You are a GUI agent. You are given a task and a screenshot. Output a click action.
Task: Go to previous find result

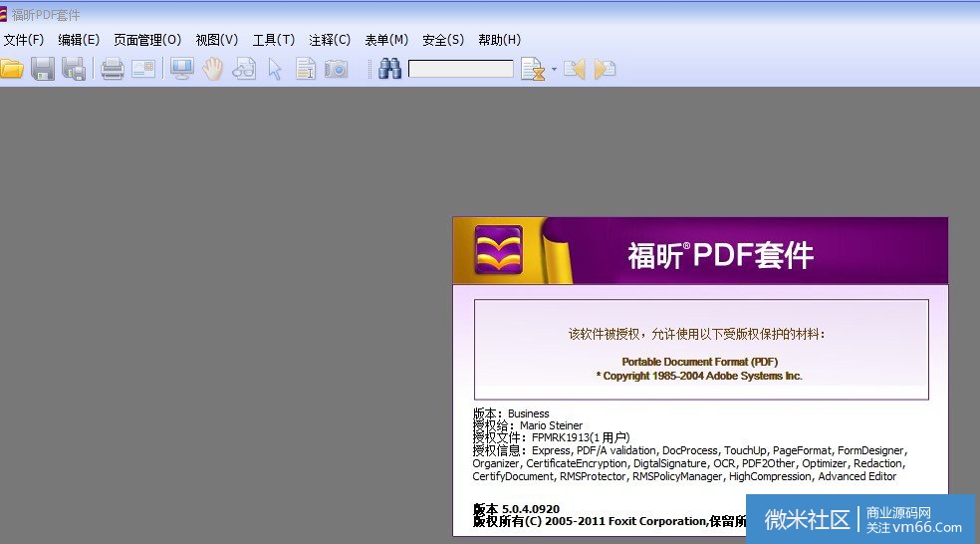[x=574, y=69]
